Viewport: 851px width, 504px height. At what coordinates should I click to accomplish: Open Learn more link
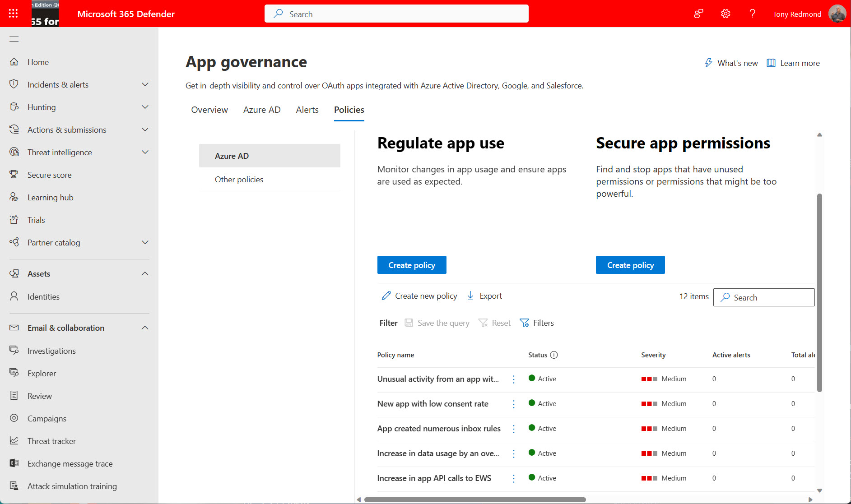click(793, 63)
